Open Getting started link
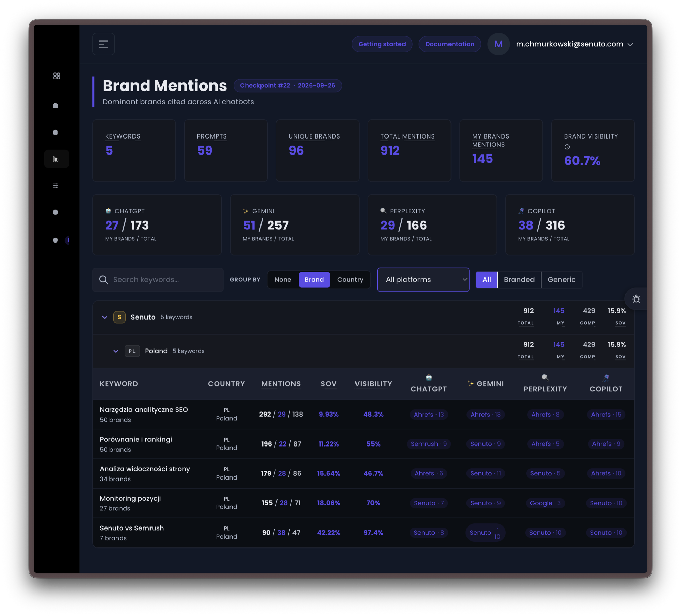Screen dimensions: 681x616 click(382, 44)
